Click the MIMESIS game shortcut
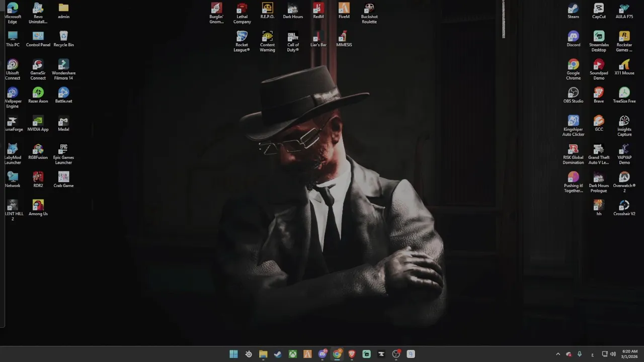Screen dimensions: 644x362 click(344, 39)
